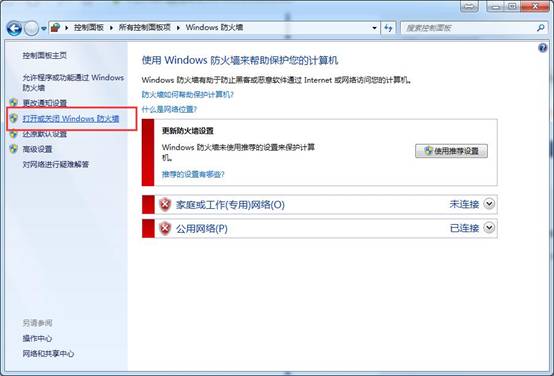This screenshot has height=376, width=554.
Task: Open 打开或关闭 Windows 防火墙 link
Action: 71,119
